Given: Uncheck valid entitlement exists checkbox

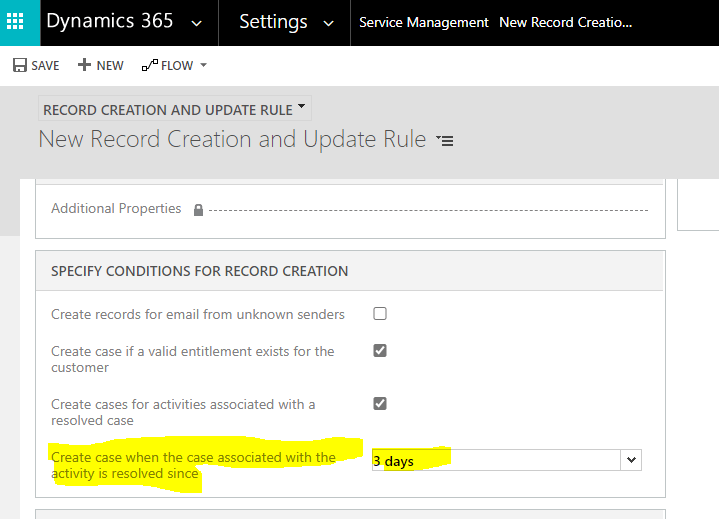Looking at the screenshot, I should [x=380, y=351].
